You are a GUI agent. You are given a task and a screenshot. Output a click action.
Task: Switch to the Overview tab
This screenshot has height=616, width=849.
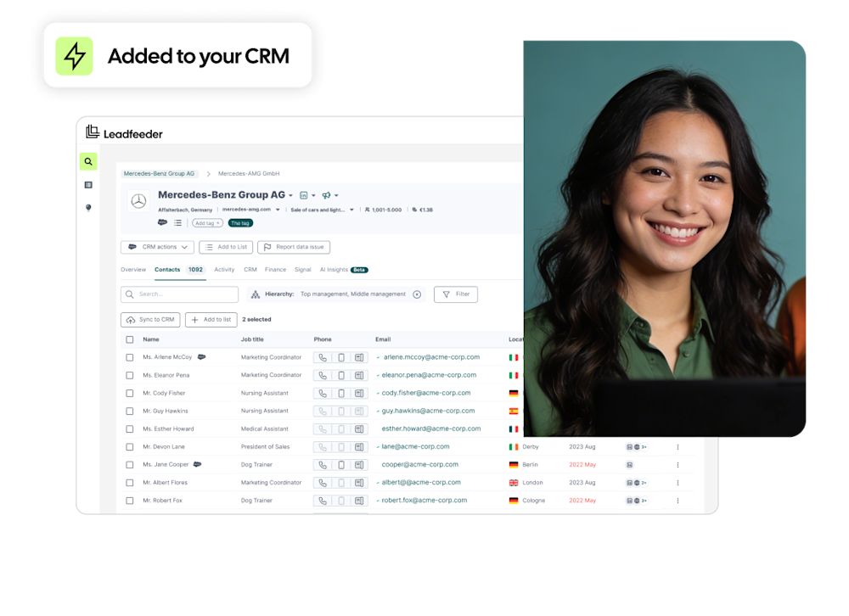pos(133,270)
